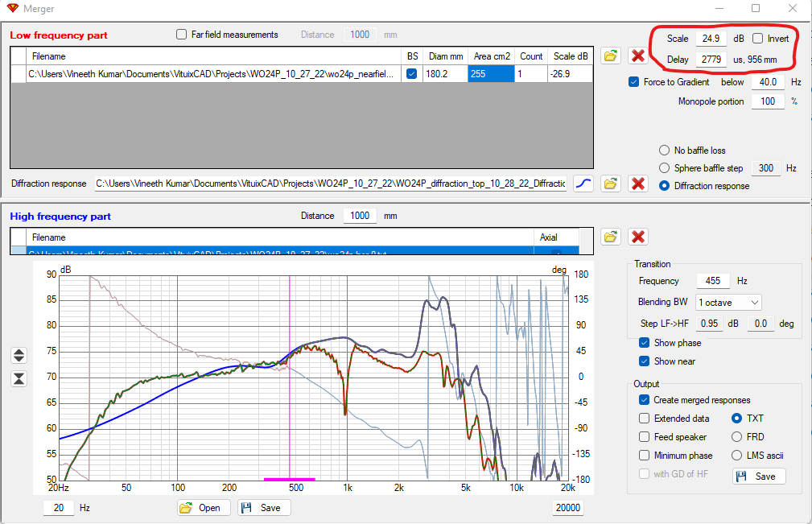Screen dimensions: 812x524
Task: Open high frequency file folder icon
Action: coord(611,237)
